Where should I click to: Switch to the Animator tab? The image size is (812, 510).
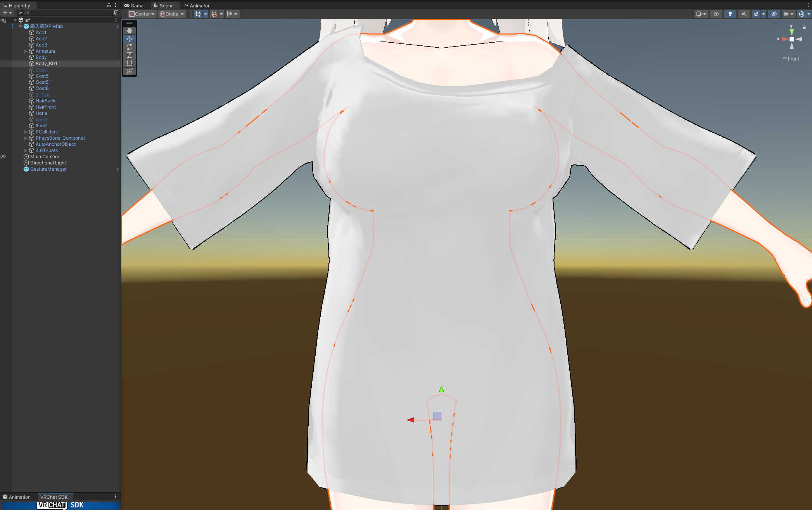[197, 5]
